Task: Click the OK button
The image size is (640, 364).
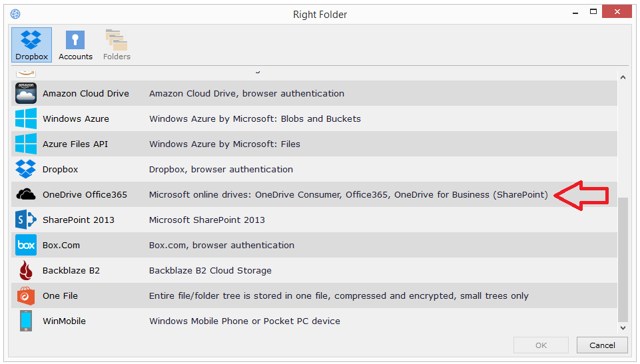Action: click(x=541, y=345)
